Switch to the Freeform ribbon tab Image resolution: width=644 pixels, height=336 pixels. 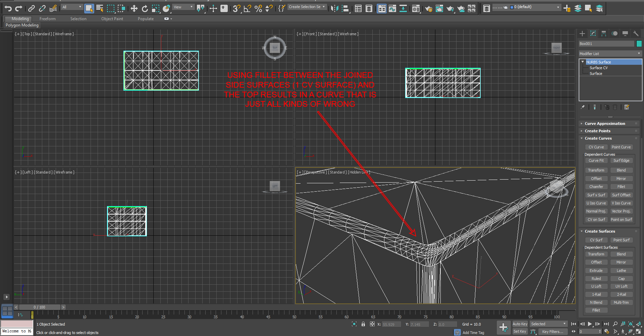[x=47, y=18]
